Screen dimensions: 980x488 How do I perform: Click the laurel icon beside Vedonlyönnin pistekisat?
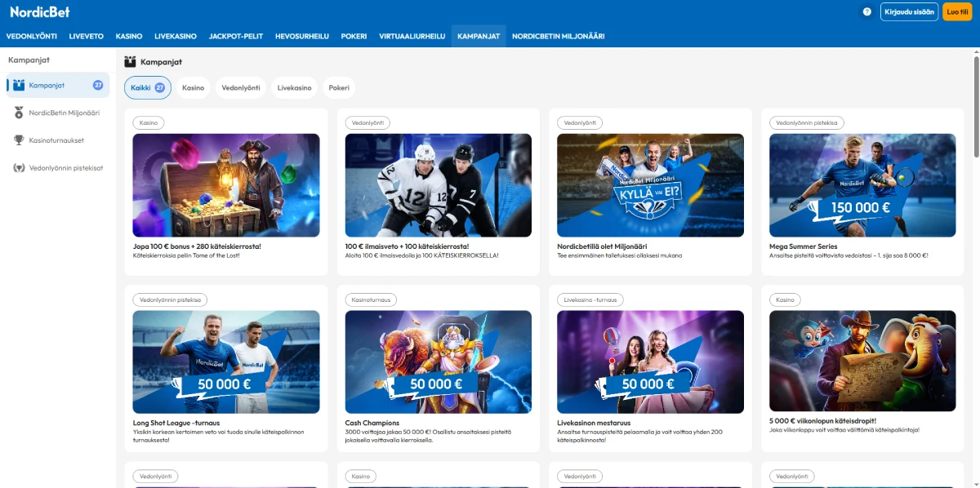(x=20, y=168)
